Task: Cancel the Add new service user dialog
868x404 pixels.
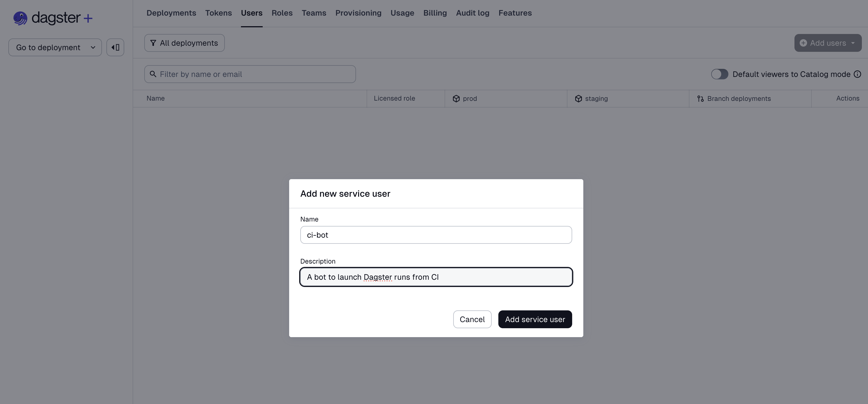Action: pyautogui.click(x=472, y=319)
